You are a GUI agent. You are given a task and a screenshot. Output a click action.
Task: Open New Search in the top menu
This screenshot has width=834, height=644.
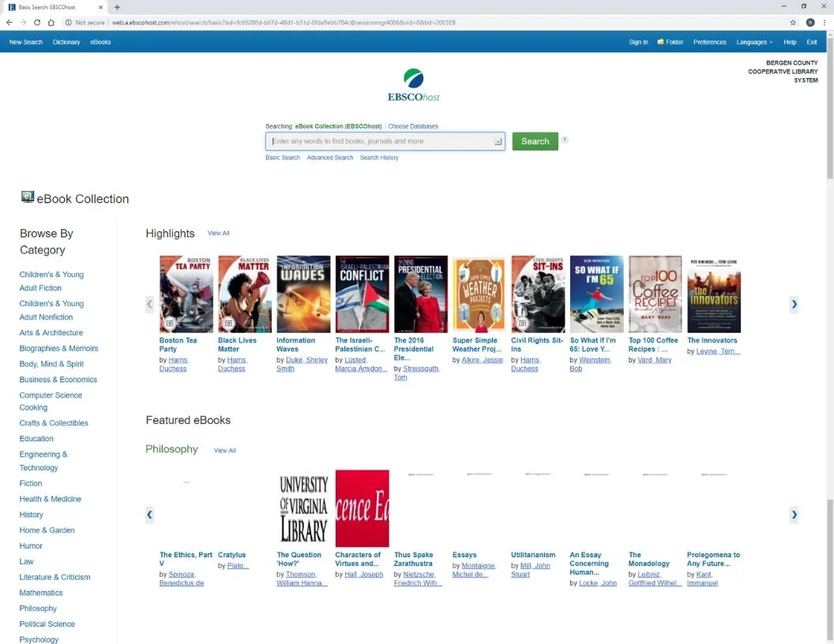pyautogui.click(x=26, y=42)
